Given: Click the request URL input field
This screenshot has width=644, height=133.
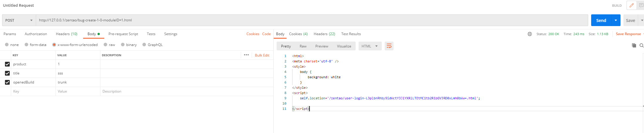Looking at the screenshot, I should tap(311, 20).
